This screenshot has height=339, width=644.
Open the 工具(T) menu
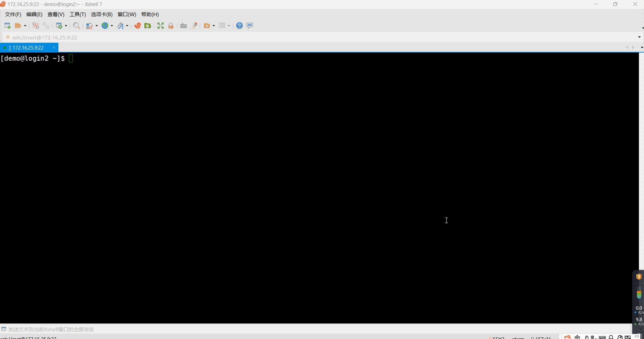point(78,14)
